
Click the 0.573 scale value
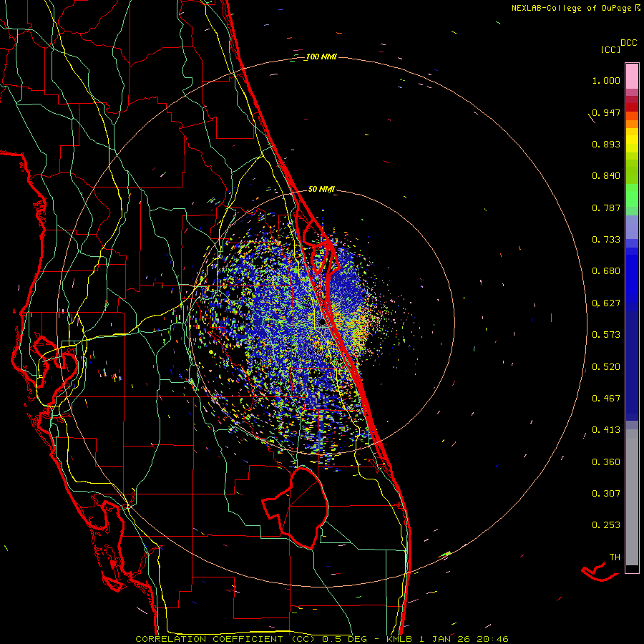coord(606,335)
